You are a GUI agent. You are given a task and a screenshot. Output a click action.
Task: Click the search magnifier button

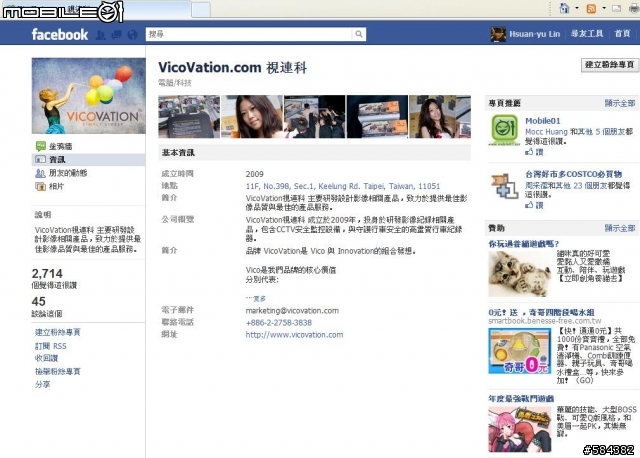point(359,34)
